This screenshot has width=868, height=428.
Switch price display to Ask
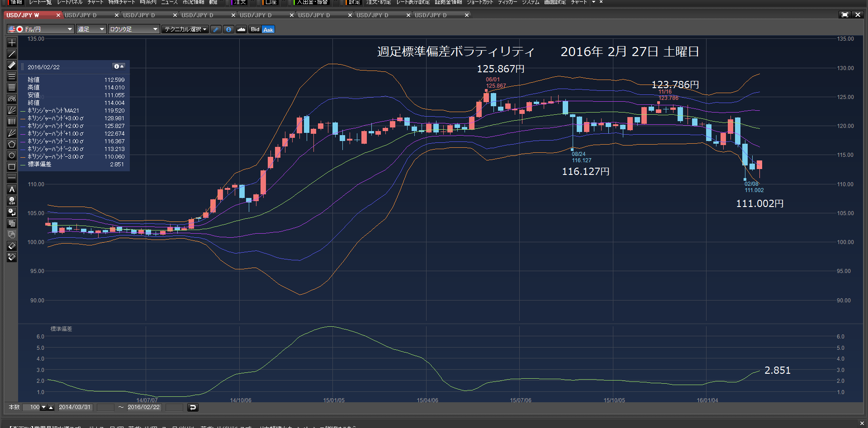268,29
